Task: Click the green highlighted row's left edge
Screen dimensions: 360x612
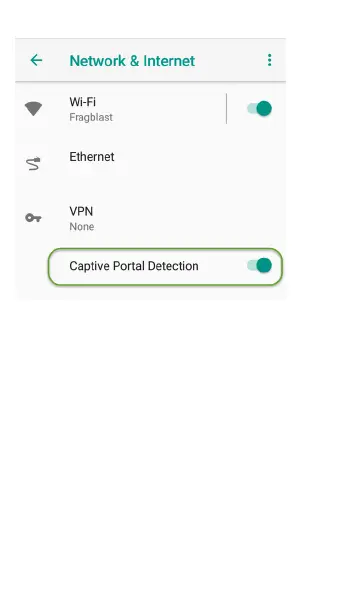Action: 50,267
